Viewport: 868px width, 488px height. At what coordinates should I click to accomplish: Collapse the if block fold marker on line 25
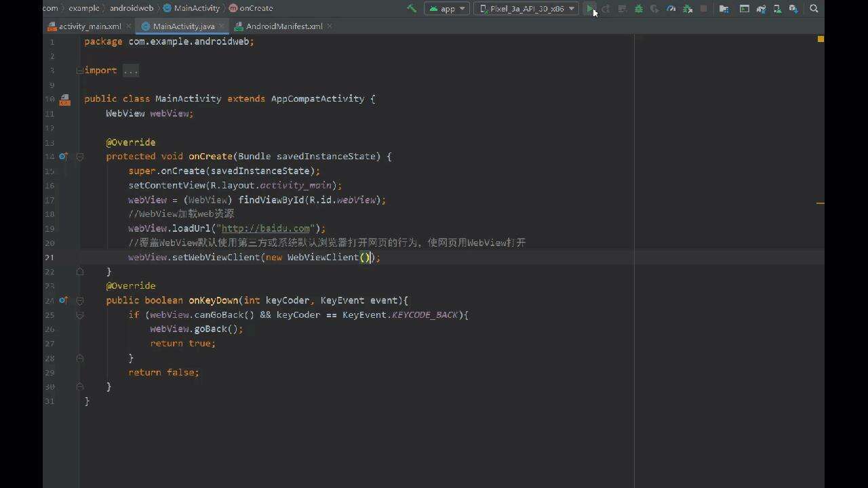pos(80,315)
